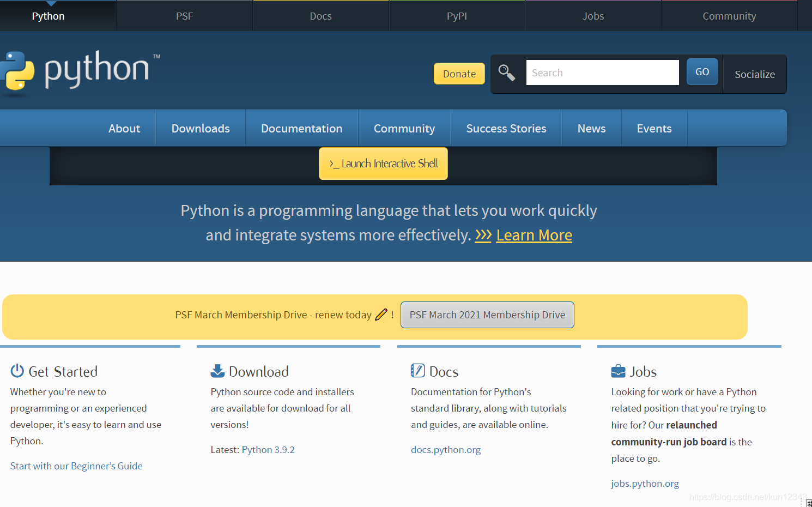Click the Jobs briefcase icon
The width and height of the screenshot is (812, 507).
click(619, 371)
